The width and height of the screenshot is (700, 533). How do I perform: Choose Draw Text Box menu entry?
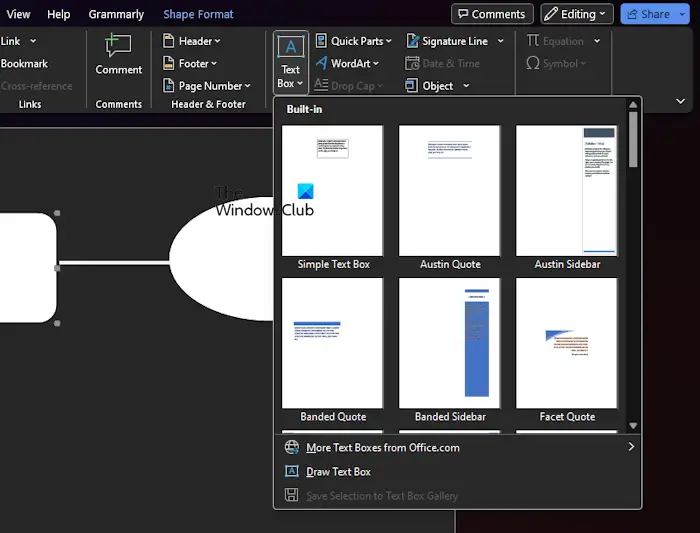(458, 471)
